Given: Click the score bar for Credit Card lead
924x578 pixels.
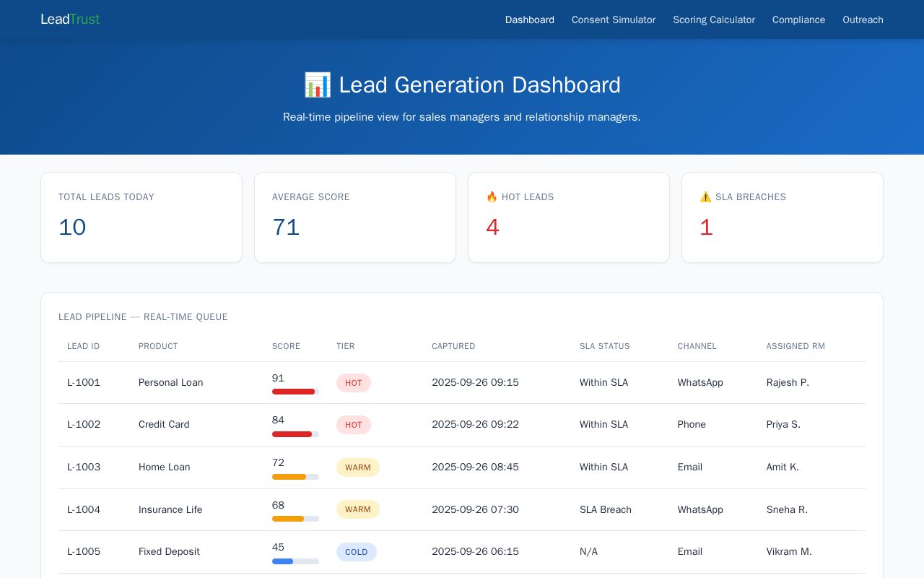Looking at the screenshot, I should pos(295,434).
